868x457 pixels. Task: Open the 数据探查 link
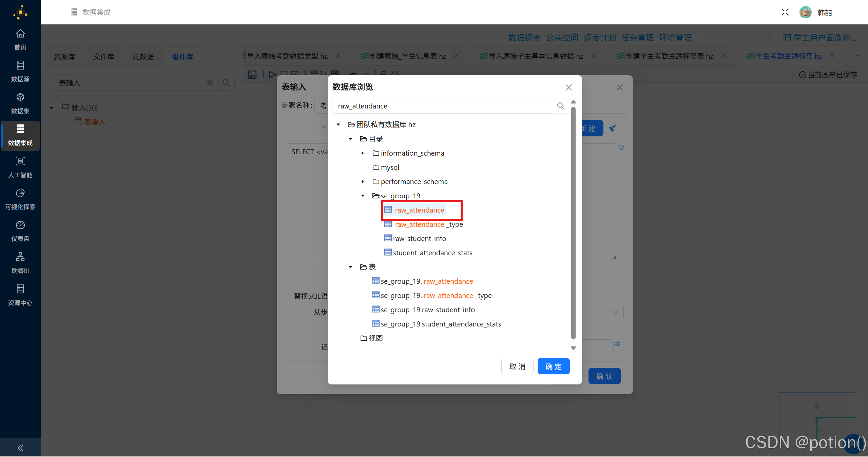[524, 37]
